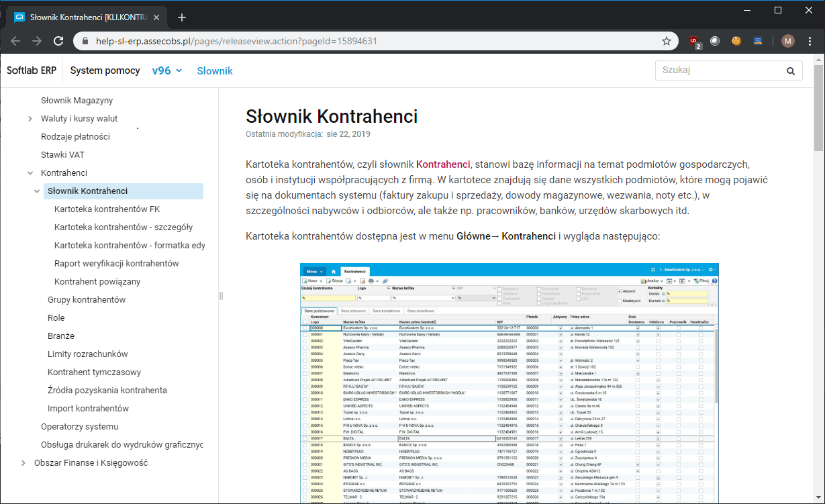Open Raport weryfikacji kontrahentów
Viewport: 825px width, 504px height.
pyautogui.click(x=117, y=264)
